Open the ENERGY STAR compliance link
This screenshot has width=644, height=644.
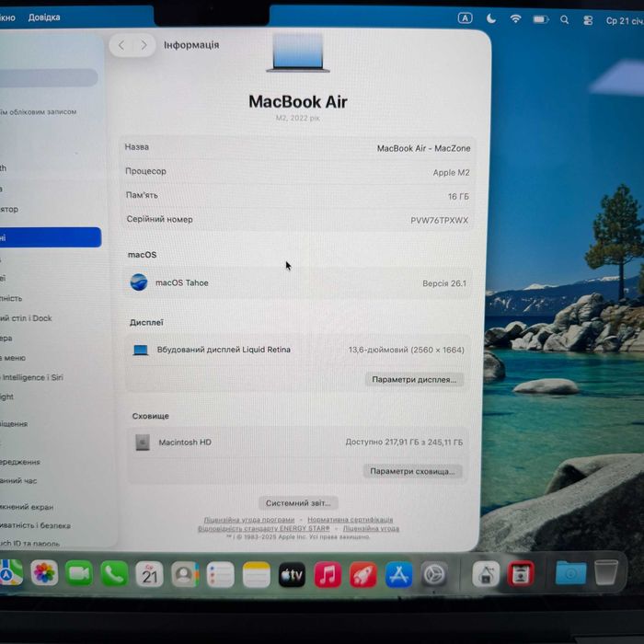point(264,529)
